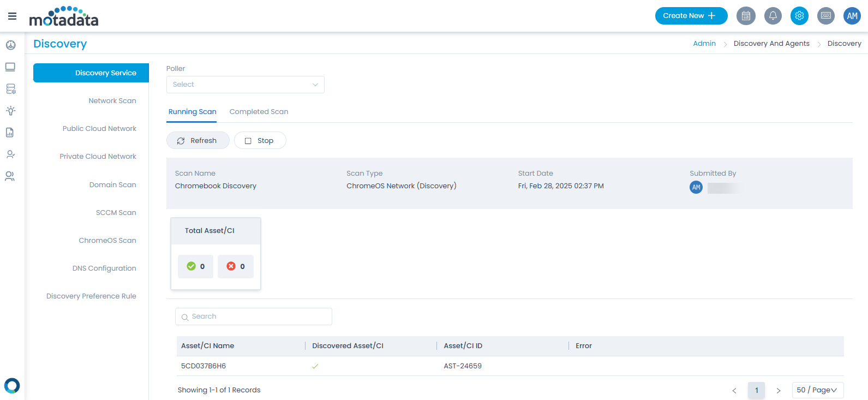The height and width of the screenshot is (400, 868).
Task: Select Network Scan in the side menu
Action: [112, 101]
